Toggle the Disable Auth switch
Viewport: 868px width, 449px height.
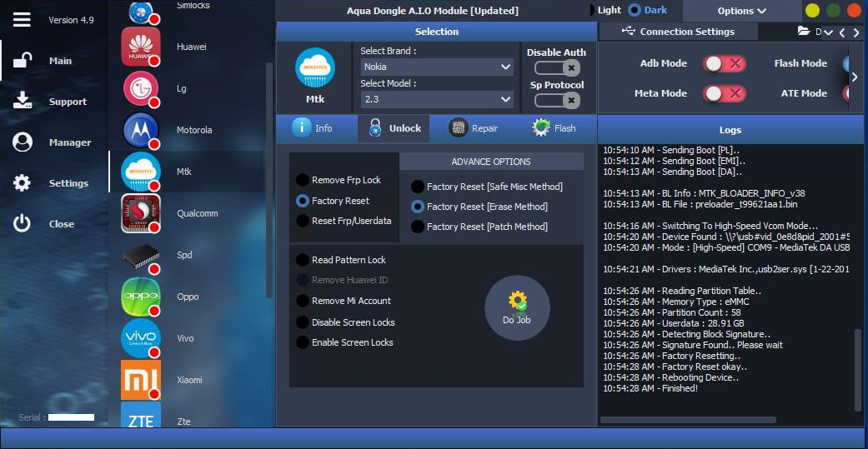point(557,68)
